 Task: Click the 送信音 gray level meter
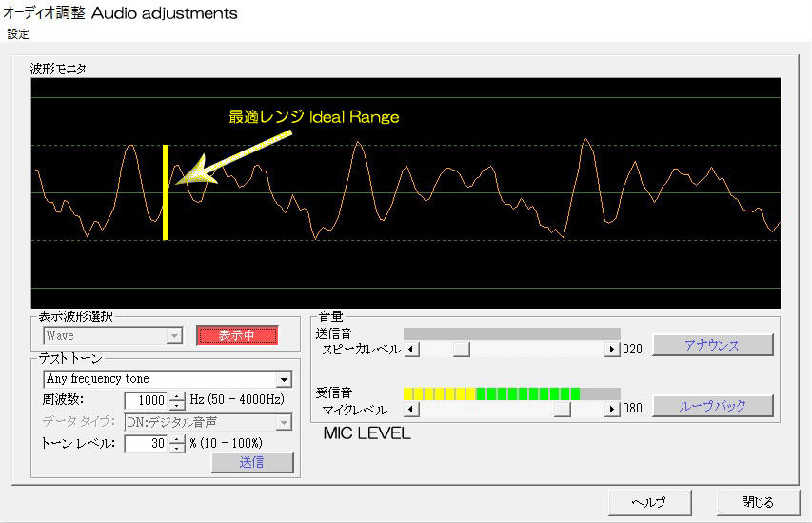pos(511,333)
